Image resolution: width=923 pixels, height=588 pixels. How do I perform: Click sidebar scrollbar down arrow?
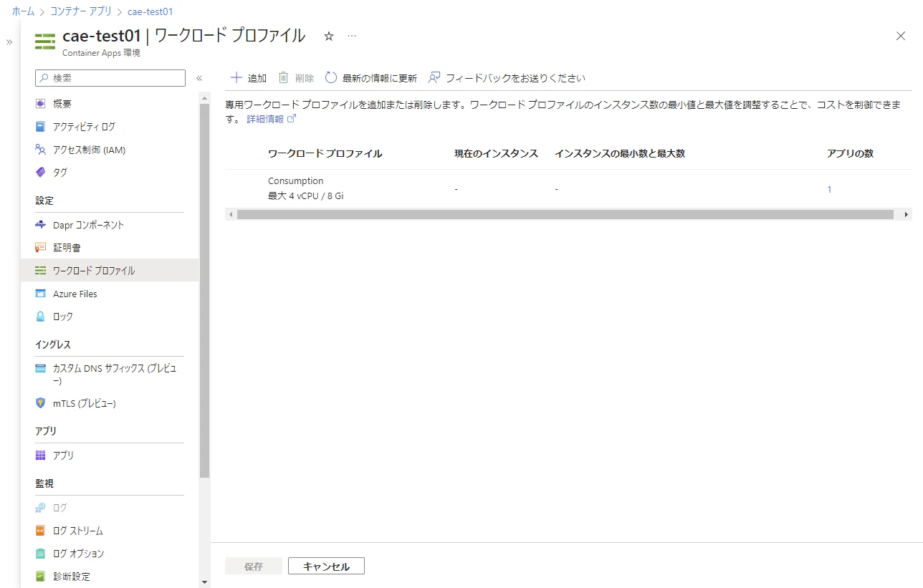[x=204, y=582]
